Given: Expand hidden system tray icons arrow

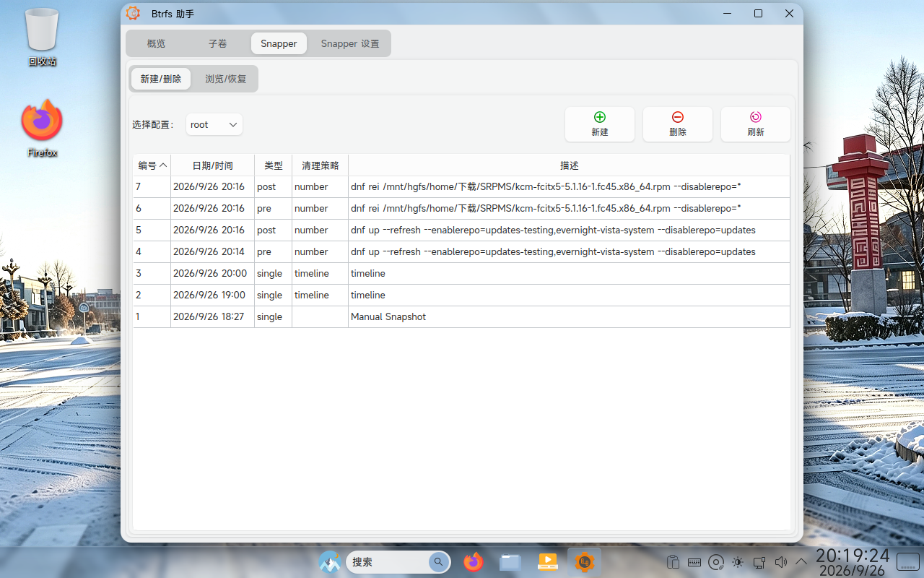Looking at the screenshot, I should point(801,562).
